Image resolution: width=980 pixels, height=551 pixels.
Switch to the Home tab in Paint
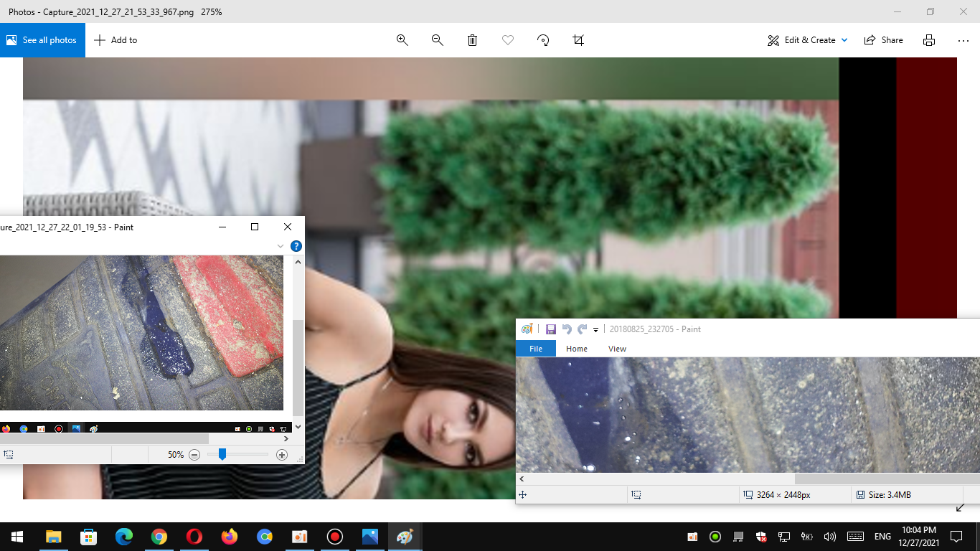pyautogui.click(x=577, y=349)
